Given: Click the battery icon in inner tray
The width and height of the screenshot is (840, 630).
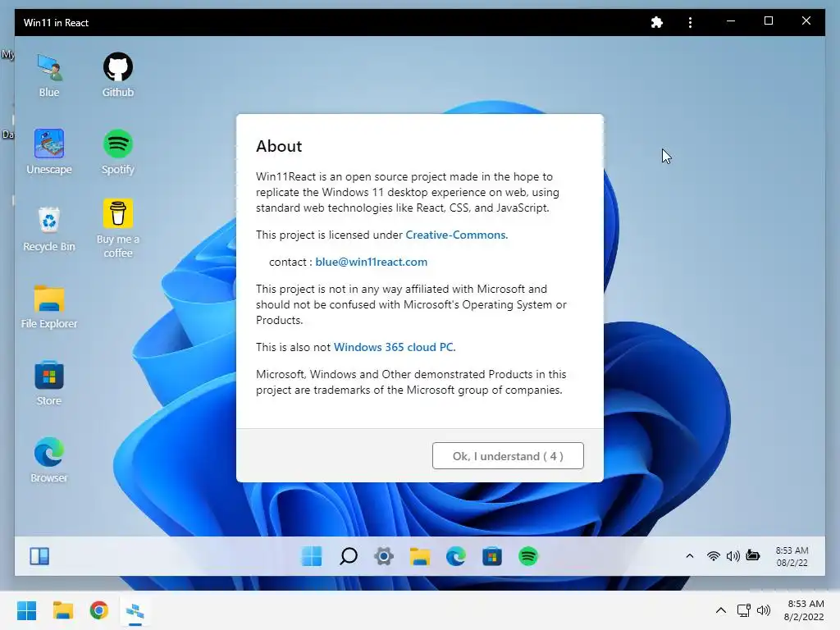Looking at the screenshot, I should (x=753, y=556).
